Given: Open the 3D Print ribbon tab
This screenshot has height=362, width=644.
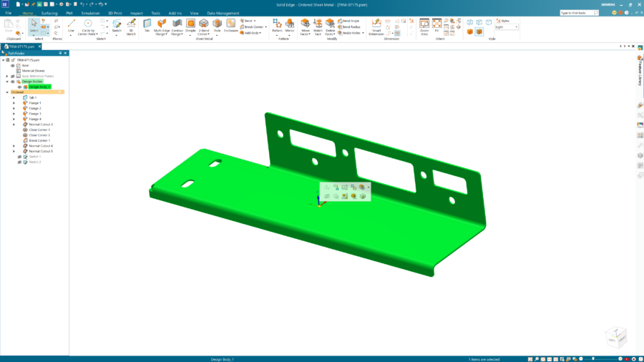Looking at the screenshot, I should point(115,13).
